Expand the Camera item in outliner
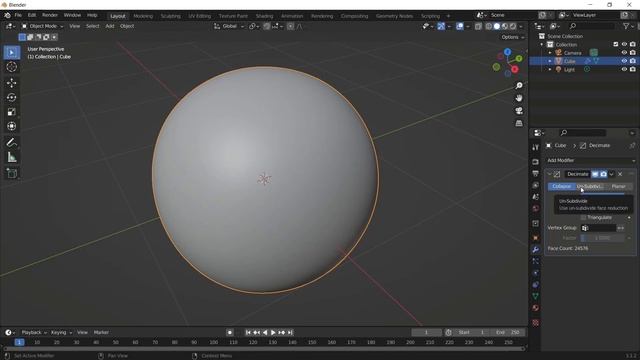This screenshot has width=640, height=360. point(550,53)
